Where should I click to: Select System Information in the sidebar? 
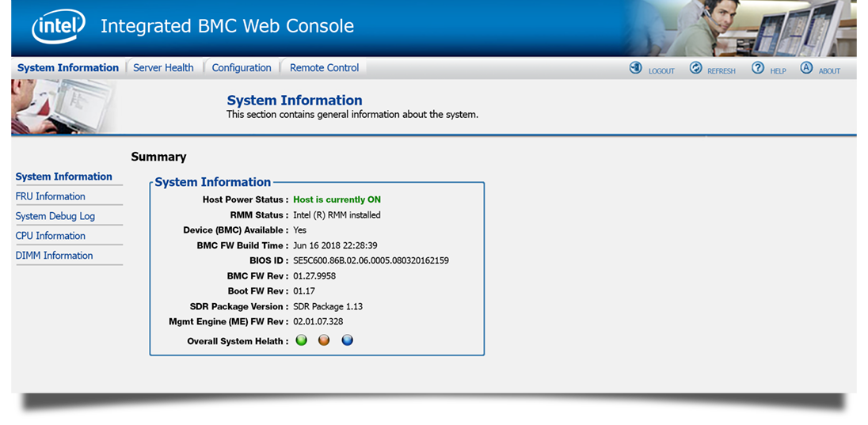pyautogui.click(x=63, y=176)
